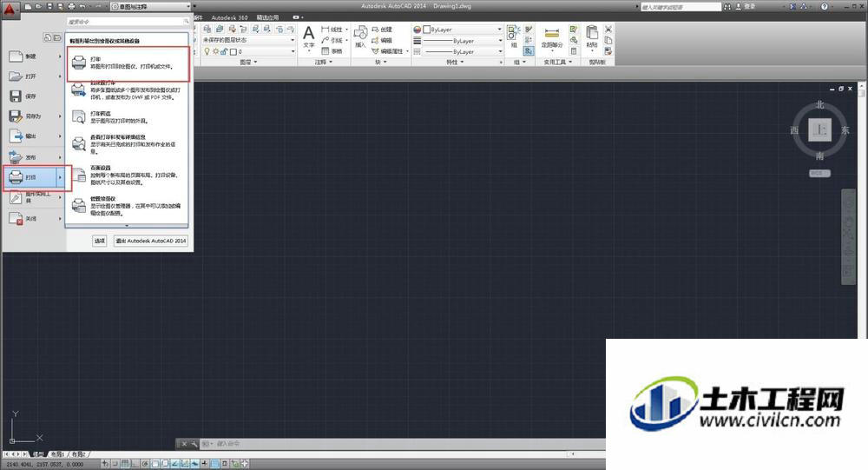Screen dimensions: 868x470
Task: Click the quick access Undo arrow
Action: [x=82, y=7]
